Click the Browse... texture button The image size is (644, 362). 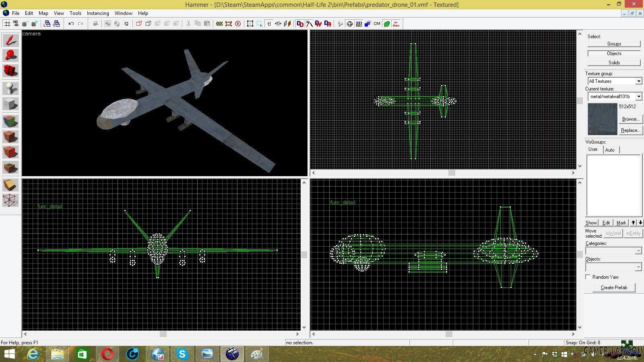631,119
